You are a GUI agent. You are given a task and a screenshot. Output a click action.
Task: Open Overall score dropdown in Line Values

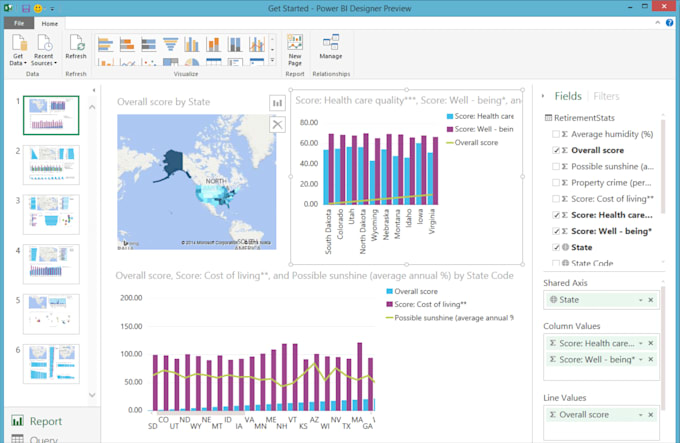(x=641, y=415)
